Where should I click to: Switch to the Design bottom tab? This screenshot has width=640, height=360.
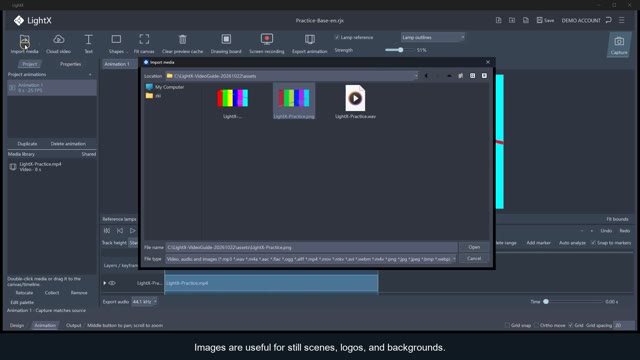pyautogui.click(x=17, y=325)
